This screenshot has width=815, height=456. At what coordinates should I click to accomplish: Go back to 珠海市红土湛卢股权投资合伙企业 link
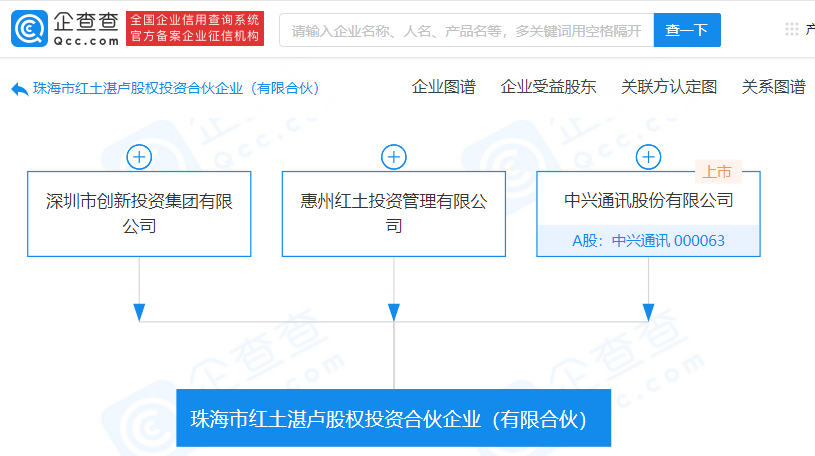click(176, 88)
